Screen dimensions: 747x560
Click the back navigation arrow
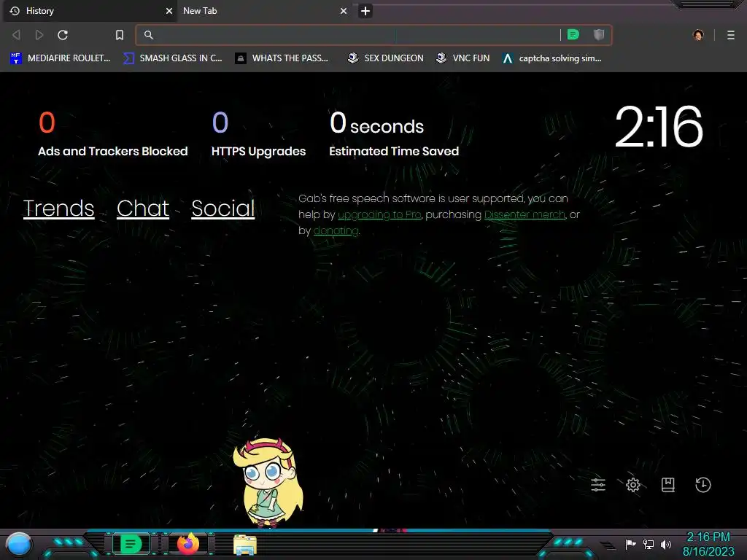(16, 35)
